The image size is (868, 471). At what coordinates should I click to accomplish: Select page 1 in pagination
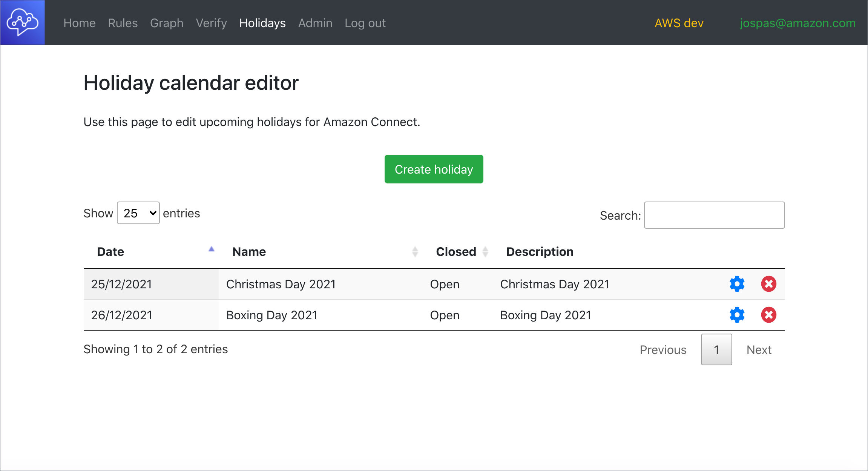coord(716,350)
